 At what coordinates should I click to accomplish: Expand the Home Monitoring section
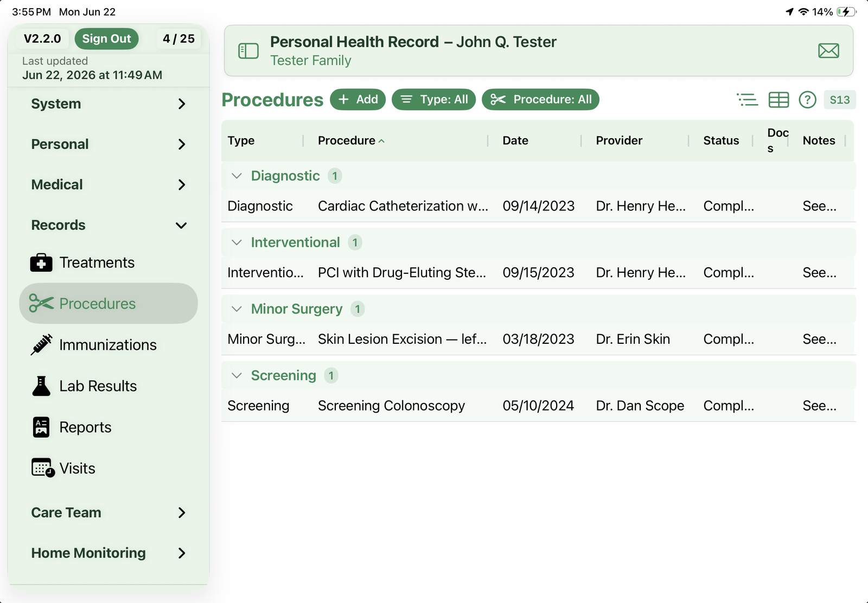click(108, 553)
